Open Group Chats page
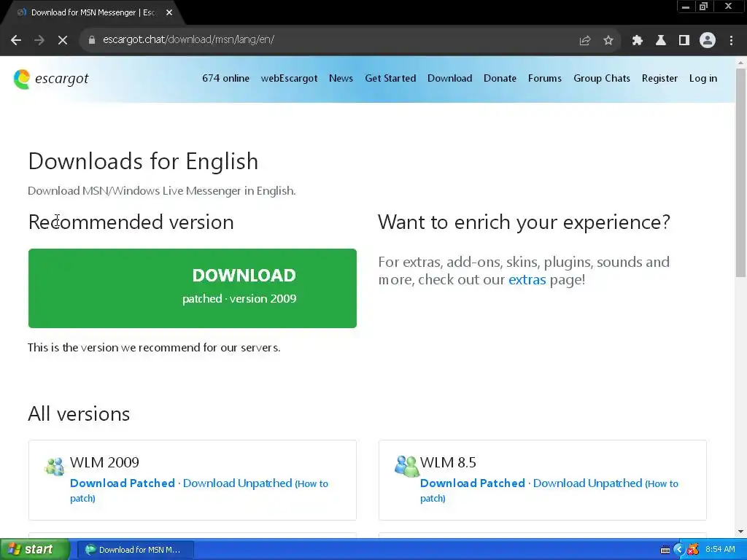Image resolution: width=747 pixels, height=560 pixels. (x=602, y=79)
